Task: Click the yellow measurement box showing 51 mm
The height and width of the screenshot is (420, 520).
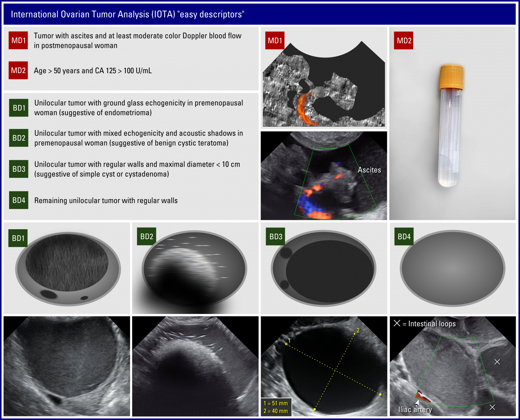Action: point(276,407)
